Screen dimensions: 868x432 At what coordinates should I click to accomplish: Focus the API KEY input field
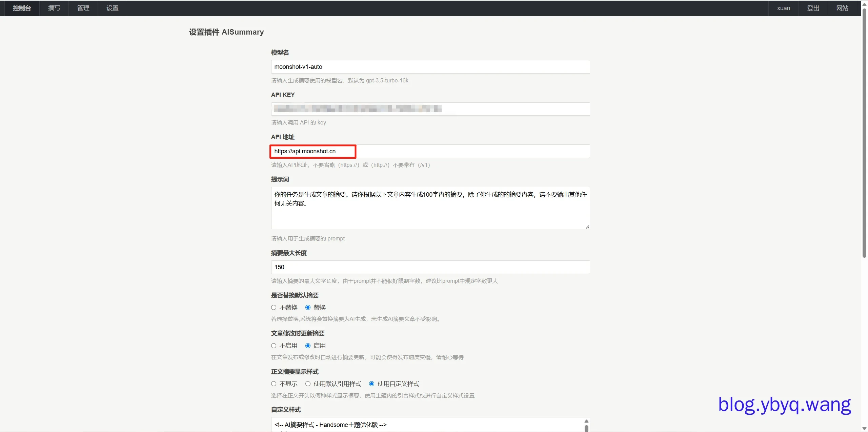point(430,109)
